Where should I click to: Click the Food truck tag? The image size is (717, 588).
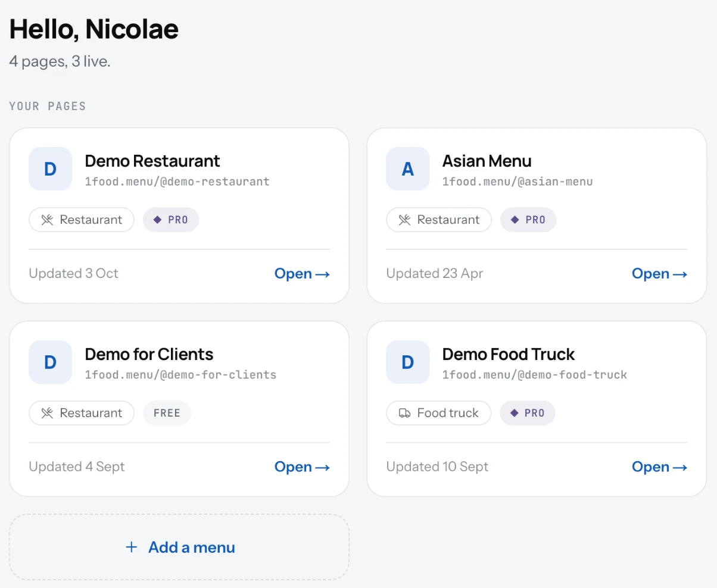(x=439, y=413)
